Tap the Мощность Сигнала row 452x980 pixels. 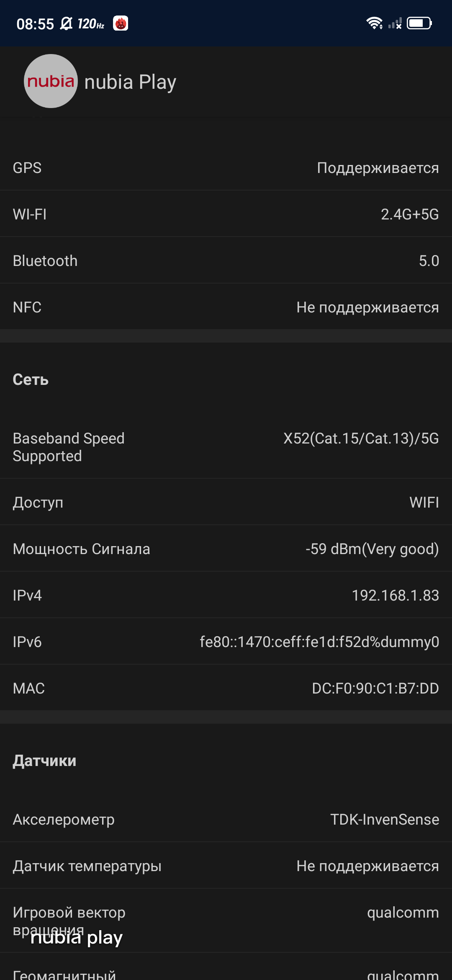pos(226,549)
